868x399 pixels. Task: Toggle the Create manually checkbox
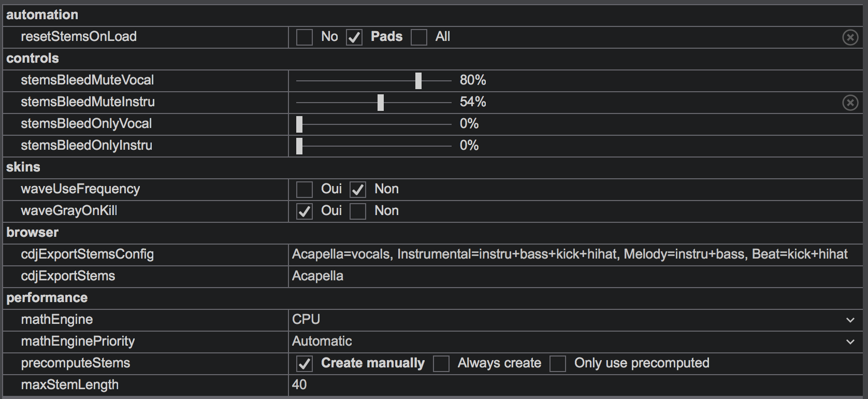(305, 364)
